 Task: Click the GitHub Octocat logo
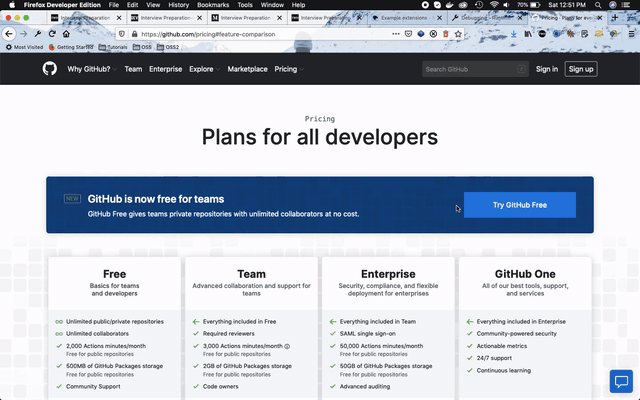pos(50,69)
